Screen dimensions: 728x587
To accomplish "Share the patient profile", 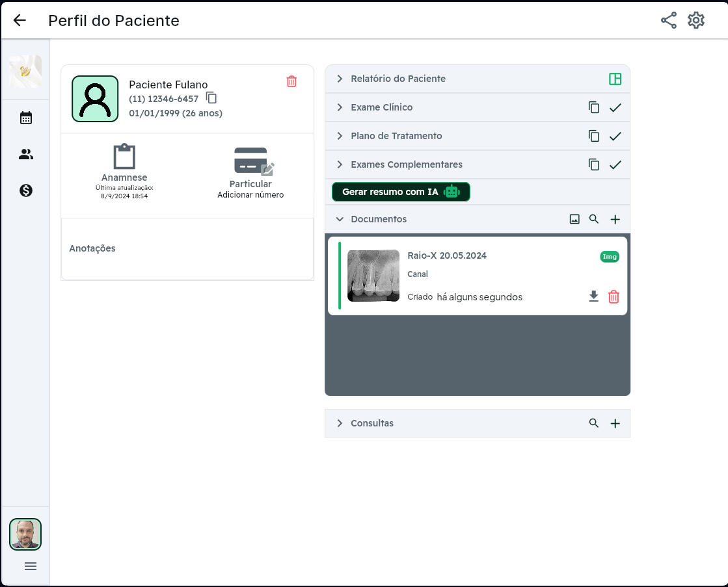I will (668, 20).
